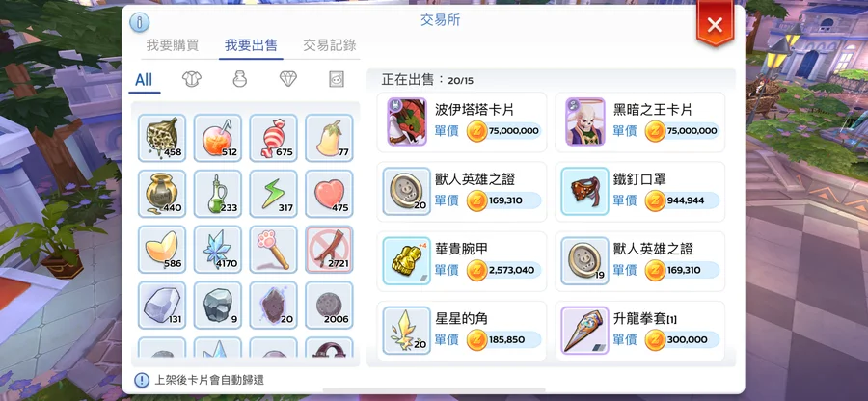868x401 pixels.
Task: Open the 黑暗之王卡片 listing
Action: coord(640,122)
